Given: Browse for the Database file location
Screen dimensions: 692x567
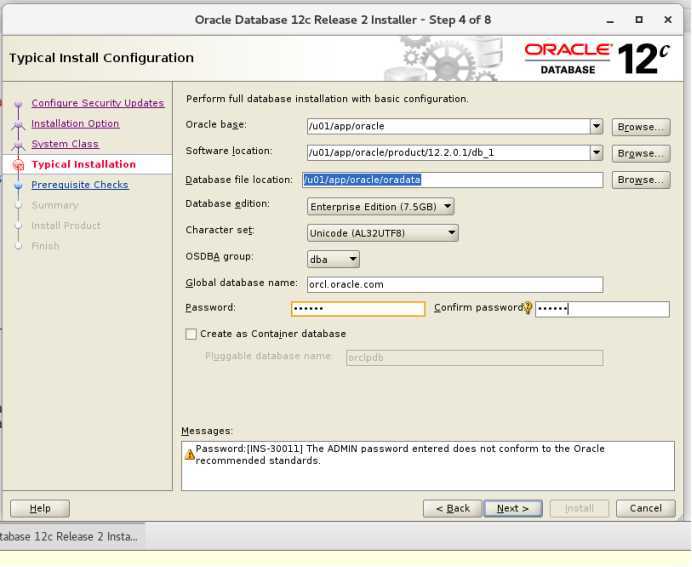Looking at the screenshot, I should pyautogui.click(x=641, y=180).
